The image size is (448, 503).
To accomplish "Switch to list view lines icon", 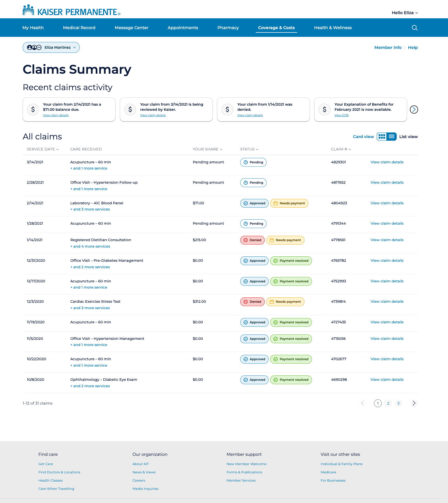I will click(392, 137).
